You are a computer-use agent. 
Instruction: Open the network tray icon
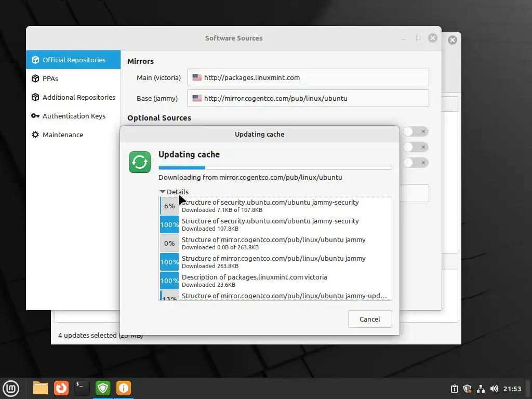coord(481,389)
